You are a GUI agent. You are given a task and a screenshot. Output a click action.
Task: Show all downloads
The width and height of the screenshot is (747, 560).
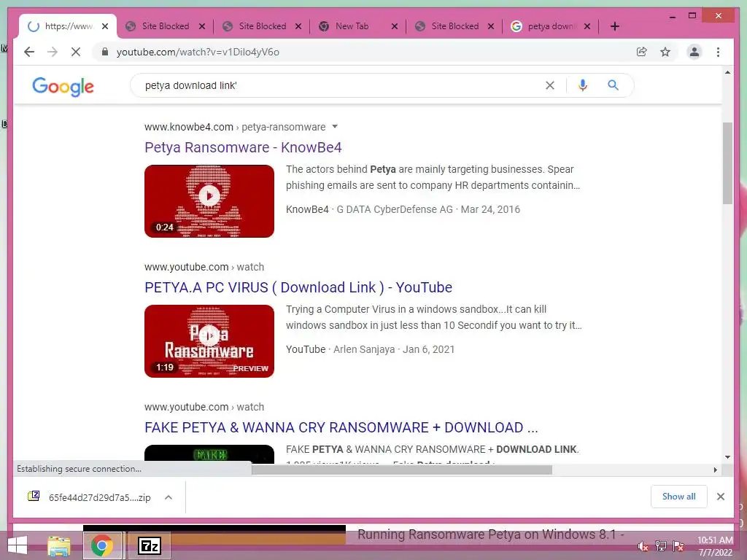pyautogui.click(x=678, y=497)
